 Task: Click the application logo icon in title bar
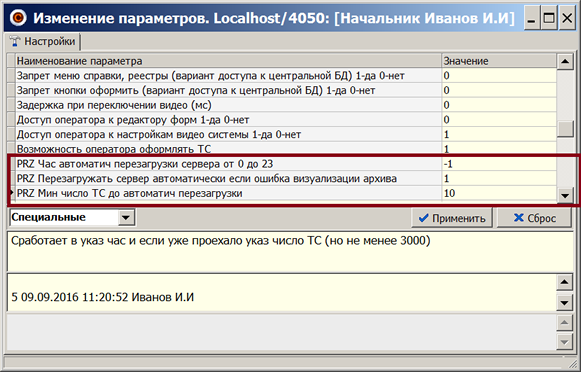coord(18,17)
